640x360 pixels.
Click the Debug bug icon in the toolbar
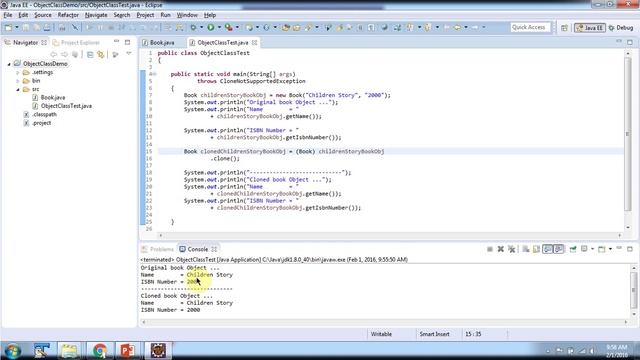pyautogui.click(x=193, y=27)
